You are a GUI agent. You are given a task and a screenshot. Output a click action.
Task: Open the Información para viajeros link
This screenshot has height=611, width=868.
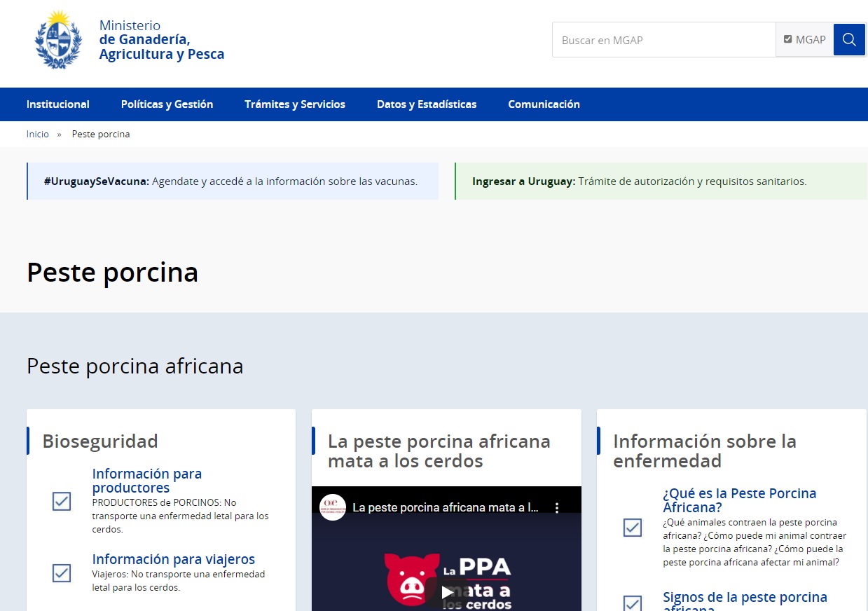point(174,559)
